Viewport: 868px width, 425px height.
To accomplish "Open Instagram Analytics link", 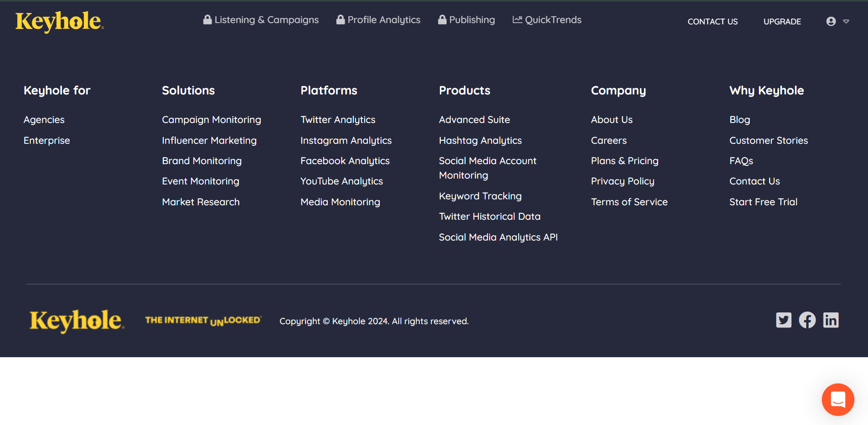I will tap(346, 141).
